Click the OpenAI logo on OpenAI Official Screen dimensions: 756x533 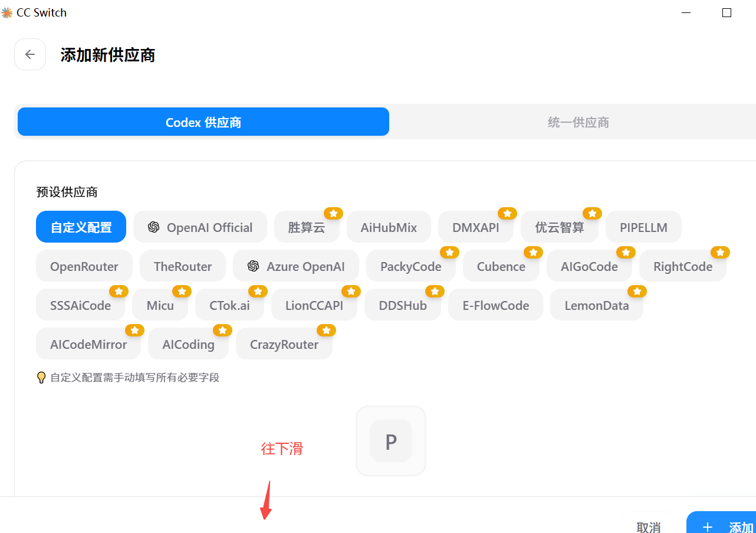tap(154, 227)
